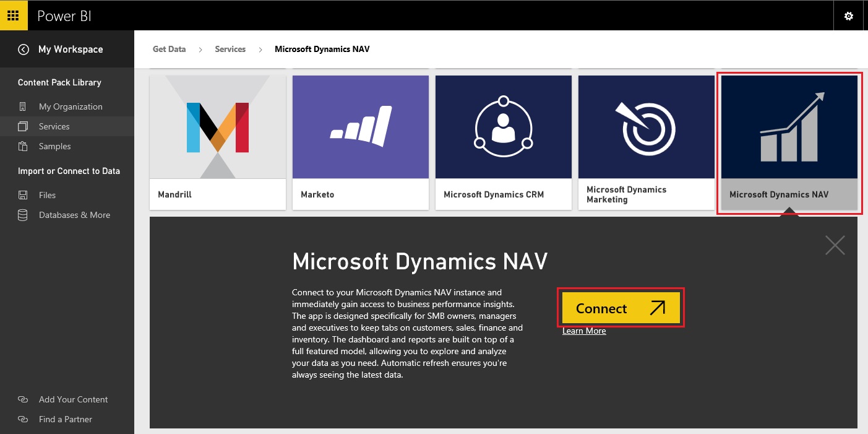
Task: Open the Power BI settings gear
Action: 848,15
